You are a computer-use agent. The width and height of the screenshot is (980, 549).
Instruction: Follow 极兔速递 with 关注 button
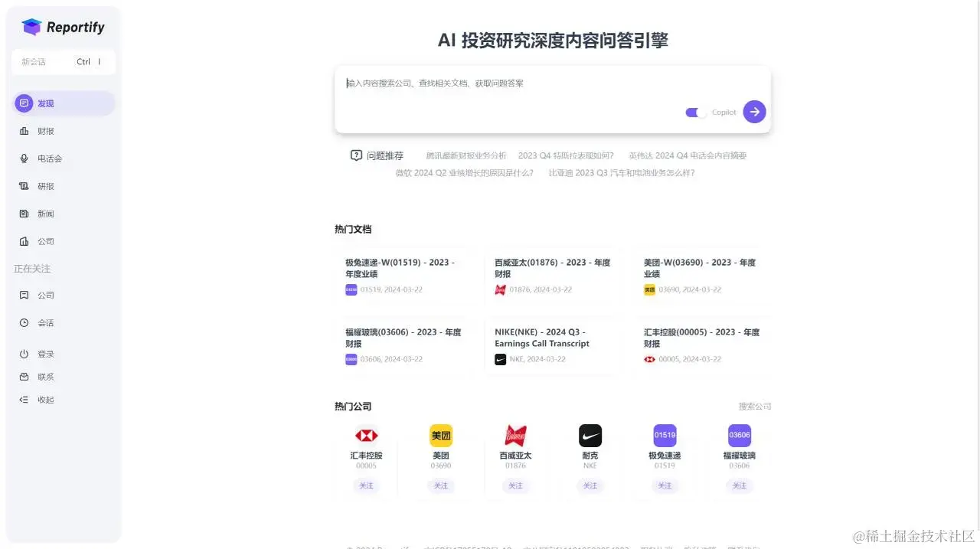click(x=665, y=485)
